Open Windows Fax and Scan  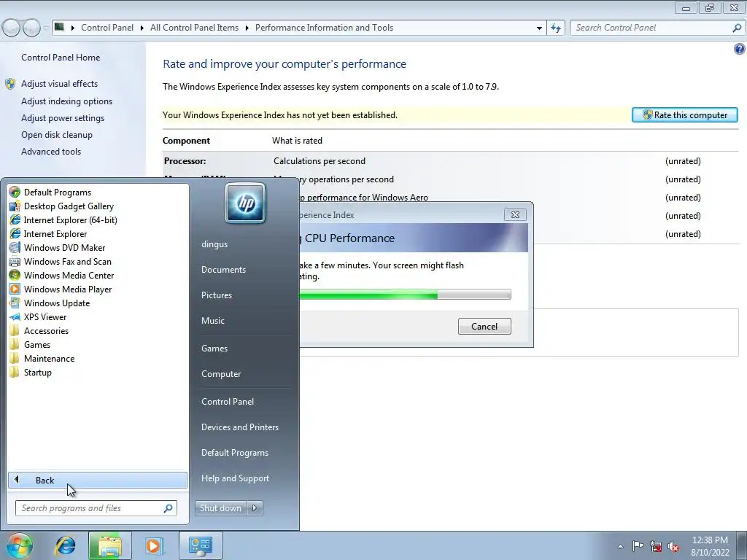[61, 262]
